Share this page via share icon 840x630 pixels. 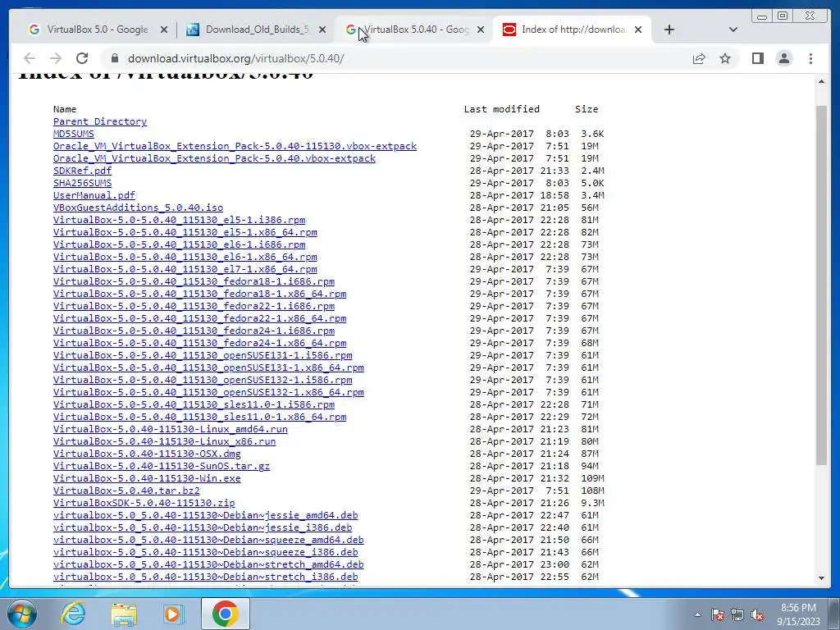[x=699, y=58]
